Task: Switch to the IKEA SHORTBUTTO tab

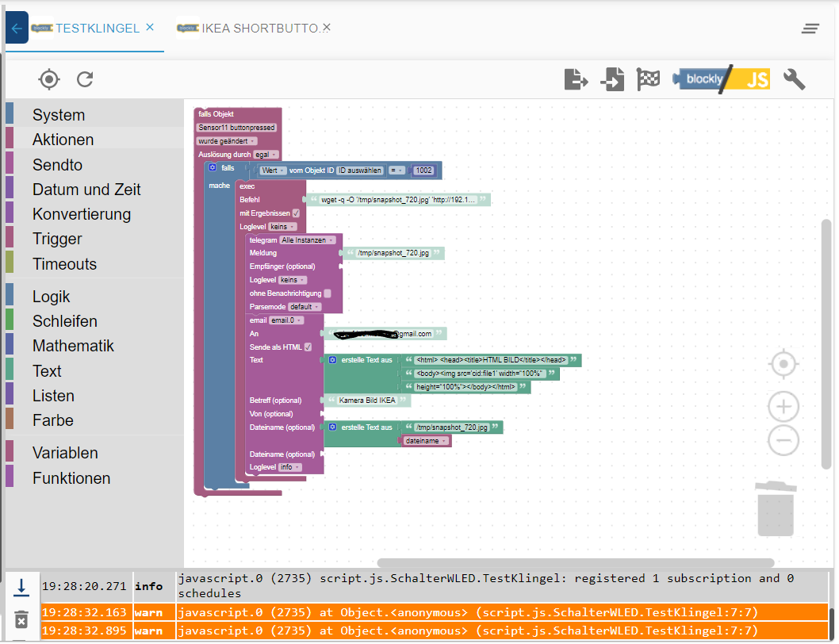Action: click(x=260, y=29)
